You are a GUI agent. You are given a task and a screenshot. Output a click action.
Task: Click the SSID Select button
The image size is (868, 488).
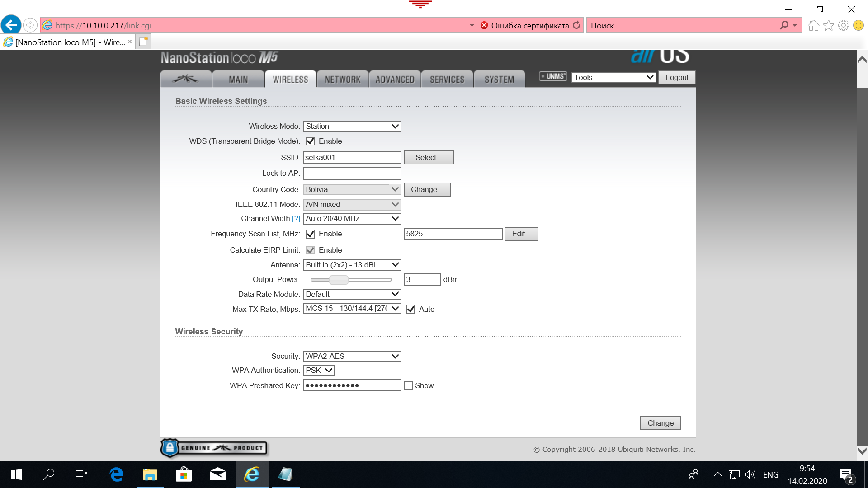pyautogui.click(x=429, y=158)
